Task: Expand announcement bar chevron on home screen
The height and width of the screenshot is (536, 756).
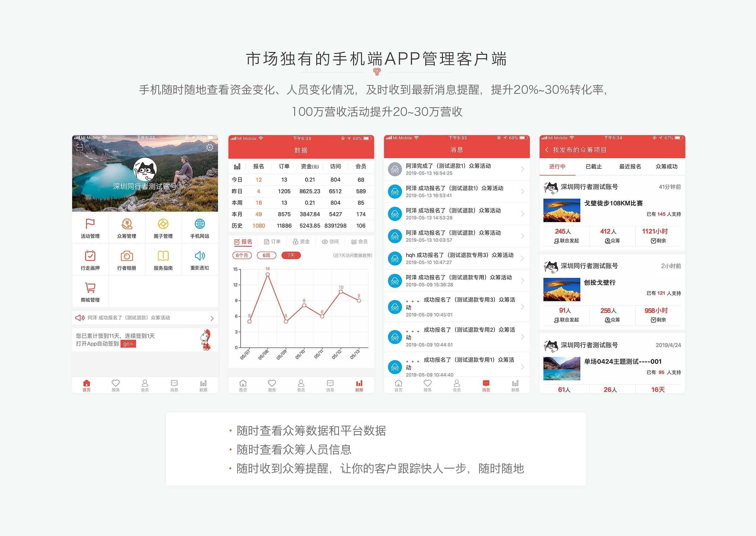Action: 212,318
